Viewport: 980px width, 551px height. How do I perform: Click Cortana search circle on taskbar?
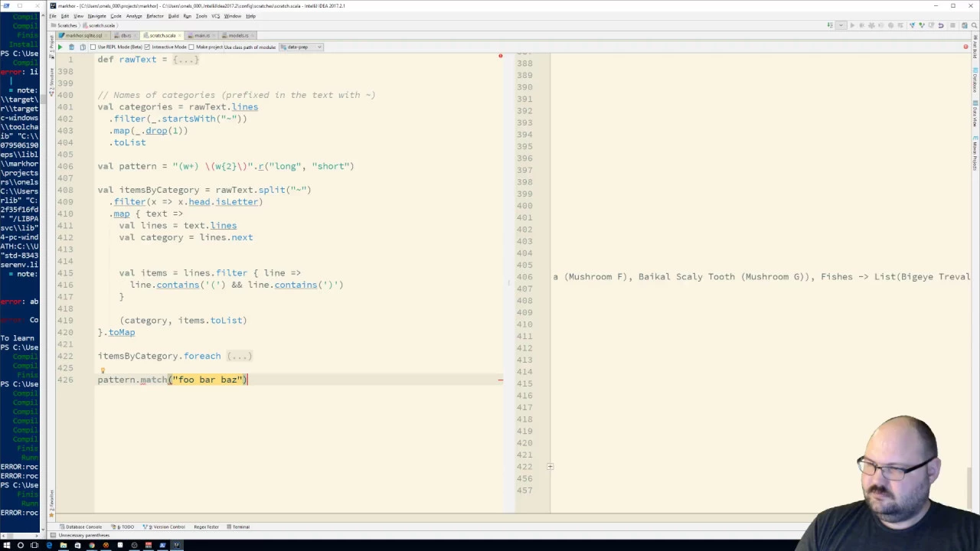pos(21,545)
